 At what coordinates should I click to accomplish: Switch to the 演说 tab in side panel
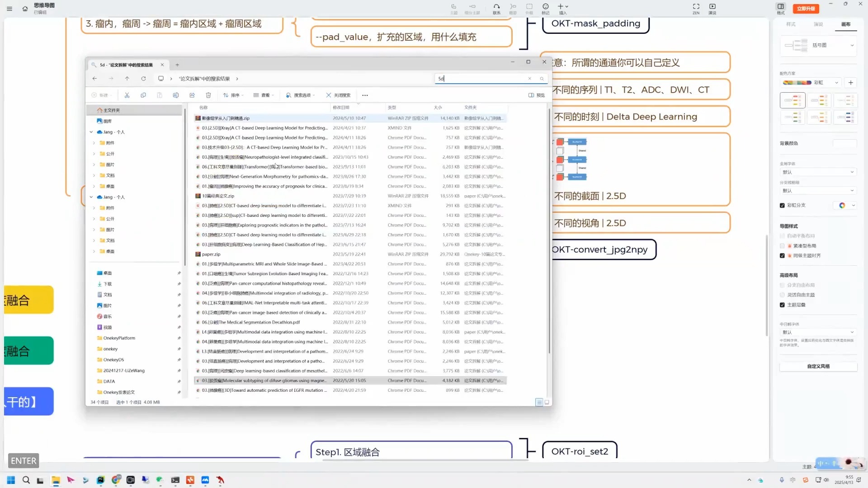point(818,24)
